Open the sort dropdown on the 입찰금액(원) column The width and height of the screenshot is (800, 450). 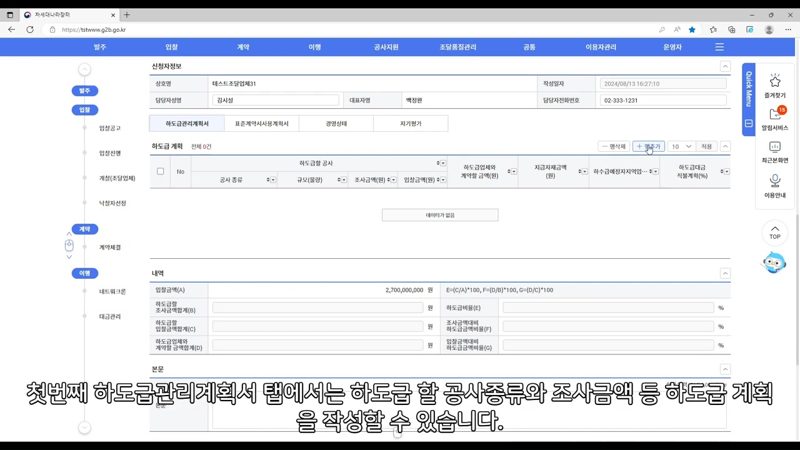click(442, 180)
